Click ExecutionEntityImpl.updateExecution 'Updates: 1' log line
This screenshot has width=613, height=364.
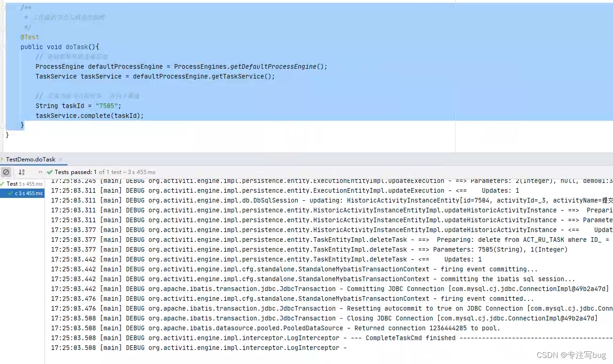pos(285,190)
